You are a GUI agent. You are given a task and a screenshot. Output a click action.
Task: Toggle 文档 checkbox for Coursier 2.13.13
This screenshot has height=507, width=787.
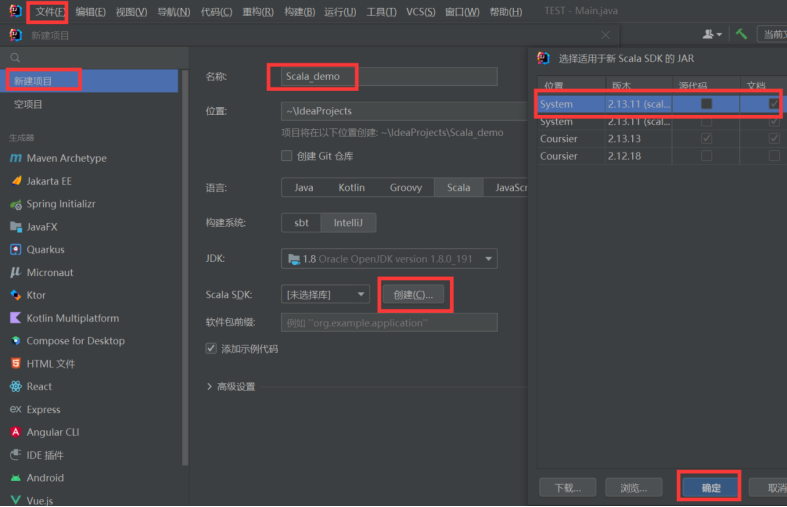(x=774, y=139)
